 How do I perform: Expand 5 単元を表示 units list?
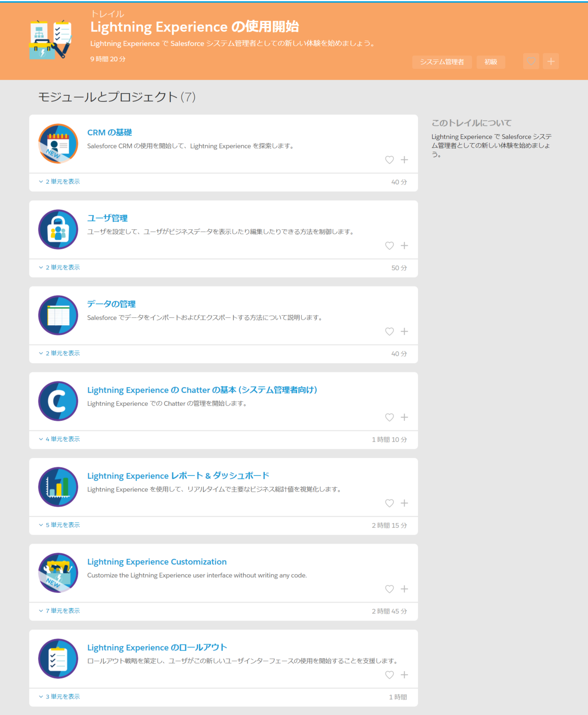pyautogui.click(x=59, y=525)
